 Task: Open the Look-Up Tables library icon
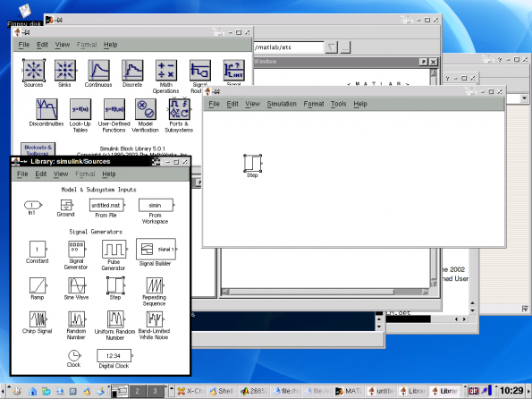(x=80, y=109)
